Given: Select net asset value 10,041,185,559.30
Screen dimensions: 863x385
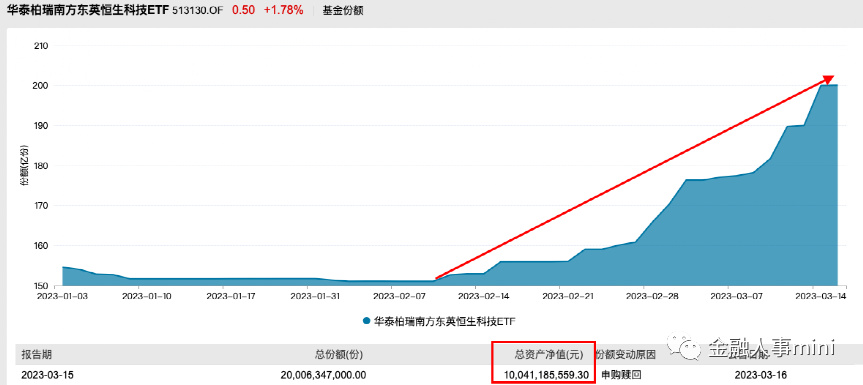Looking at the screenshot, I should (546, 375).
